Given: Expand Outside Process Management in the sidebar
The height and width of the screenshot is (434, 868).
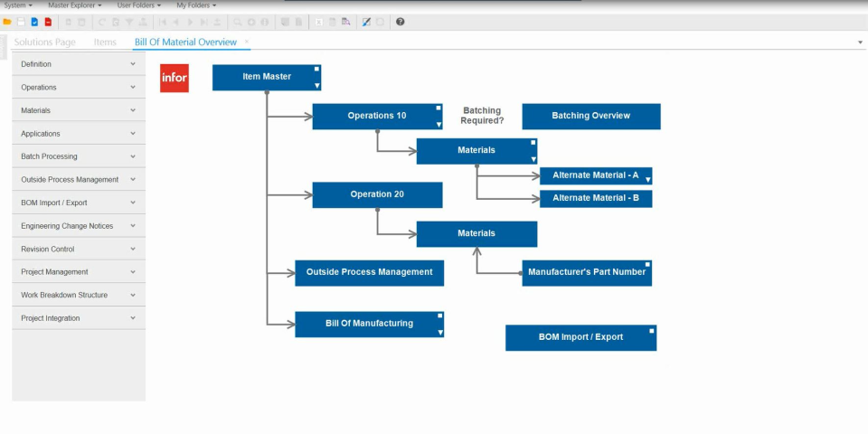Looking at the screenshot, I should pos(79,180).
